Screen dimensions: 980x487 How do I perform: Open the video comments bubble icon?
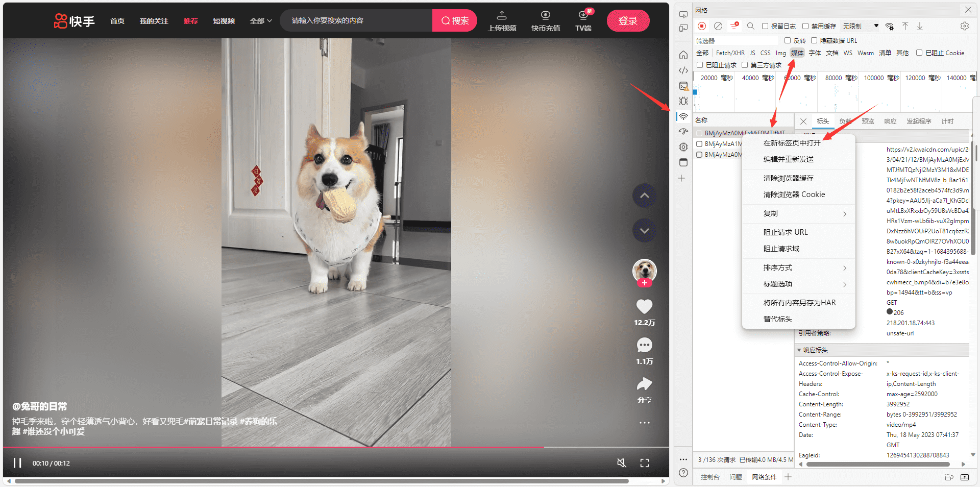coord(644,346)
